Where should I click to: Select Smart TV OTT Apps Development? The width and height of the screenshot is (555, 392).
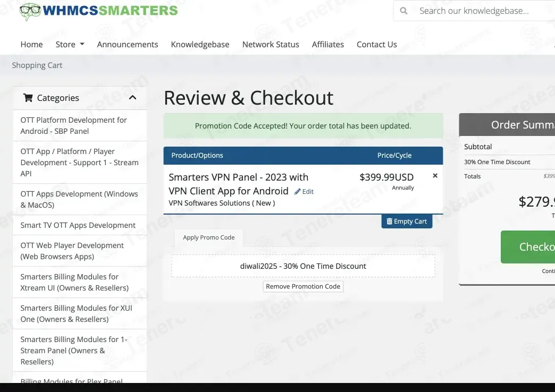tap(80, 225)
